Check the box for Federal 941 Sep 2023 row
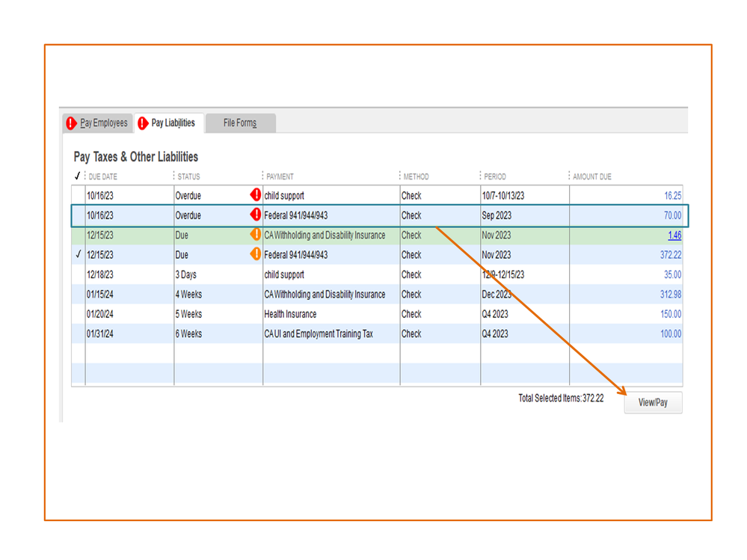 (78, 215)
